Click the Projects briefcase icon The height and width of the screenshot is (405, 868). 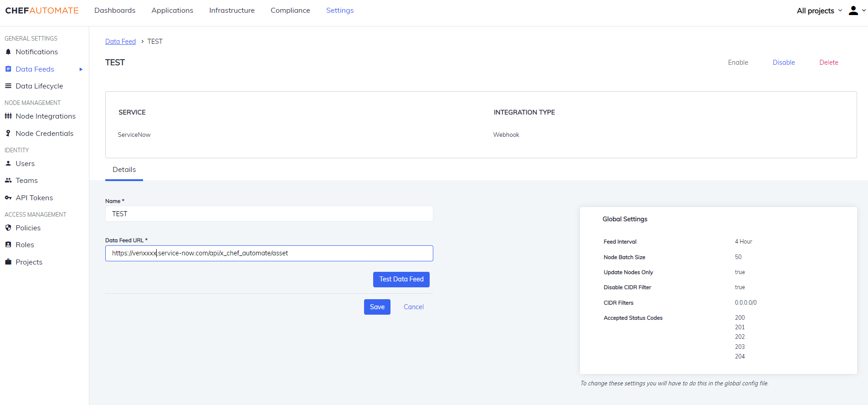pyautogui.click(x=8, y=262)
